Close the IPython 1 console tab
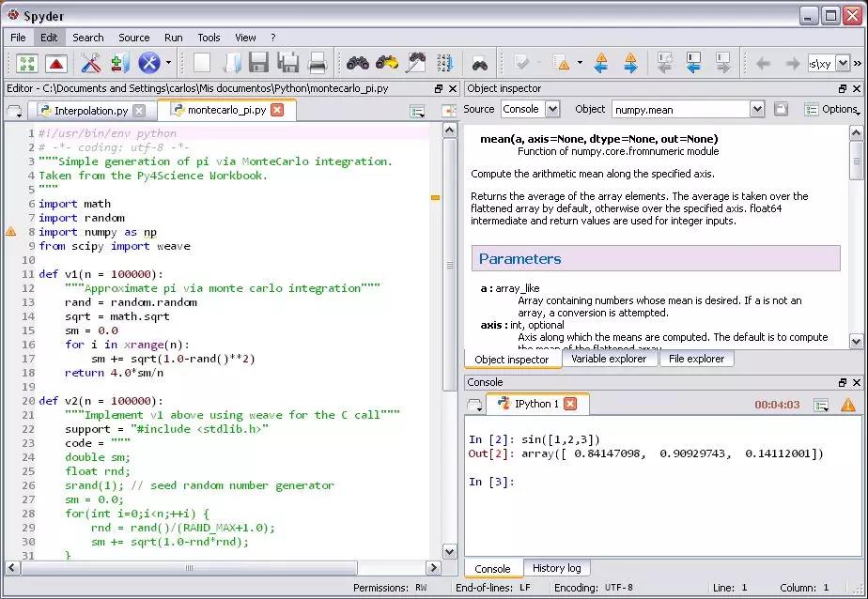The height and width of the screenshot is (599, 868). pos(570,404)
